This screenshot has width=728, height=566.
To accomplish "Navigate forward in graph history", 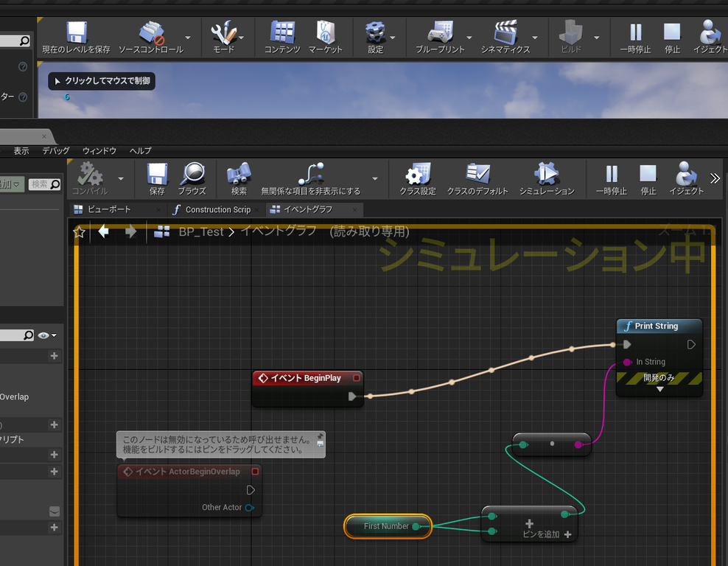I will coord(131,231).
